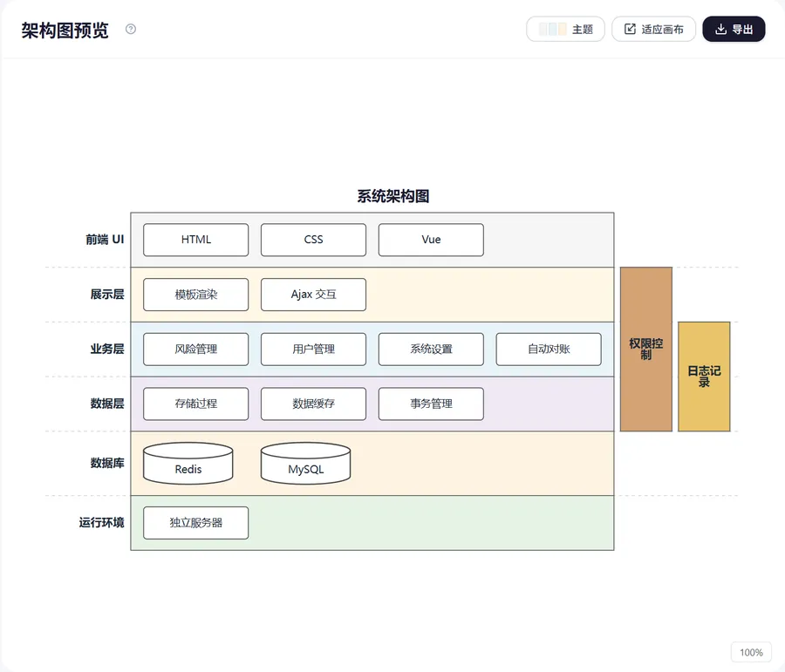Click the 运行环境 layer label

pyautogui.click(x=102, y=523)
